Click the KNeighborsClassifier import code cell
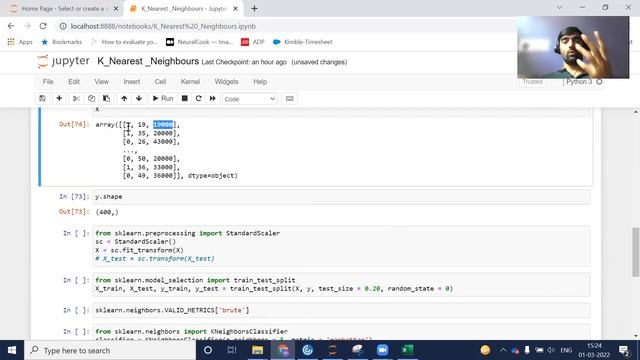The width and height of the screenshot is (640, 360). click(341, 333)
